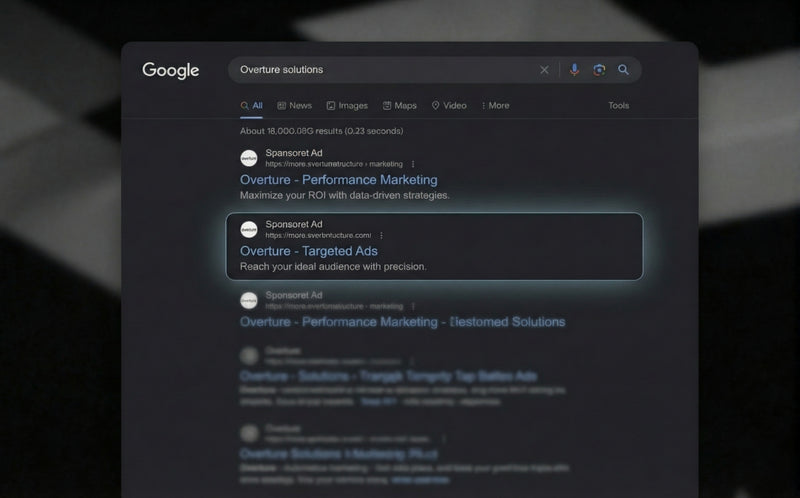Go to the Maps tab

coord(400,106)
